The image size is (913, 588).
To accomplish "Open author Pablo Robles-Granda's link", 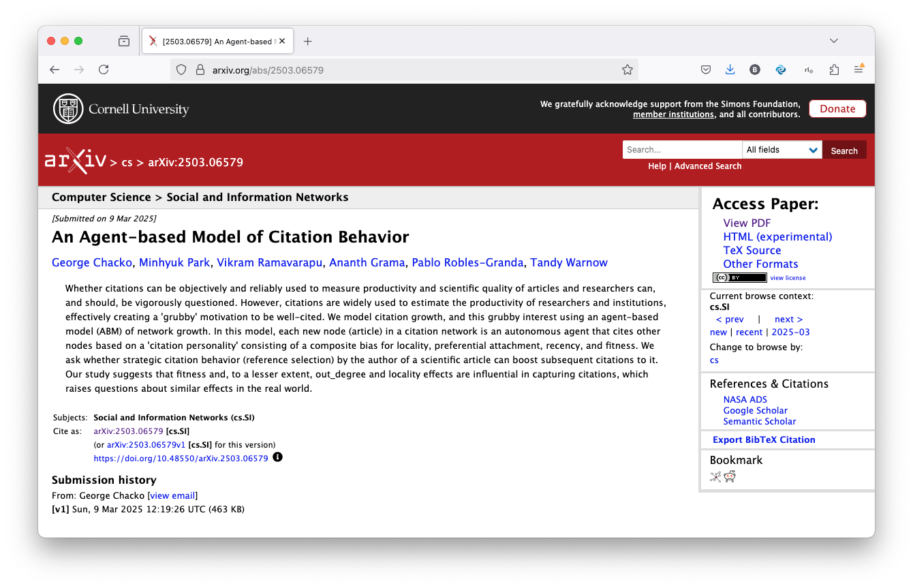I will point(468,263).
